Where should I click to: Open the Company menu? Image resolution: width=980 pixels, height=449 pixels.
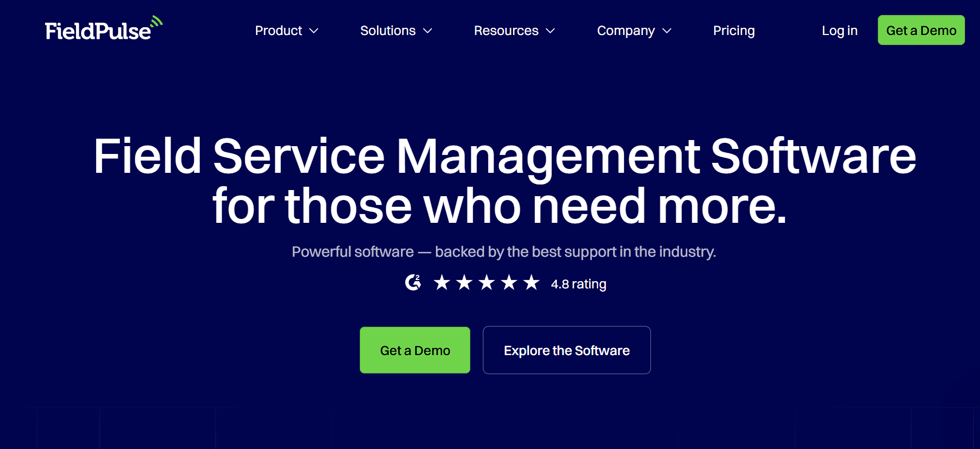(634, 31)
